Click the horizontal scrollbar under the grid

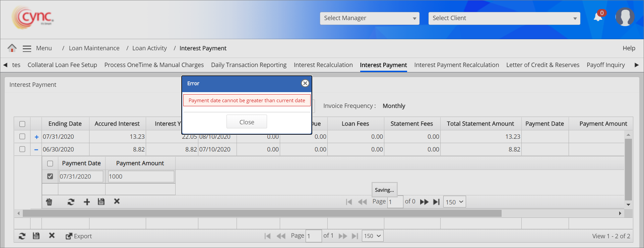[262, 213]
